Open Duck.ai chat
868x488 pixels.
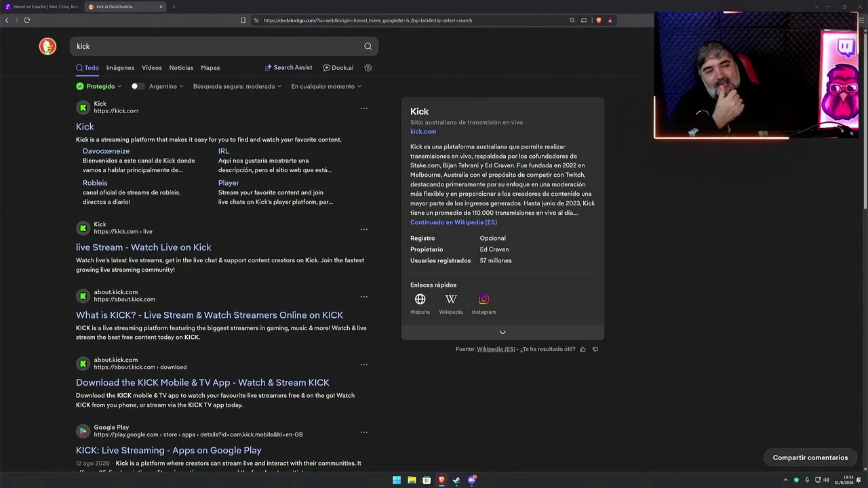[x=338, y=68]
